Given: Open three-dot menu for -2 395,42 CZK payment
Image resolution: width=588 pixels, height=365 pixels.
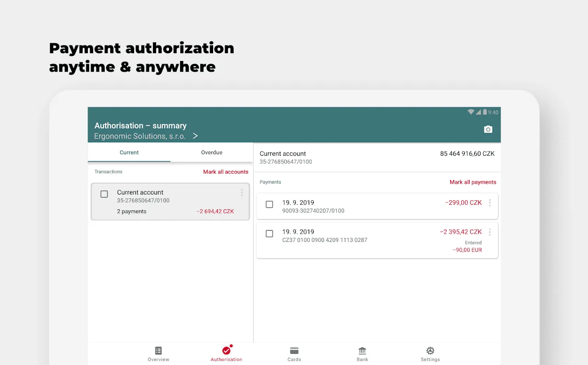Looking at the screenshot, I should coord(490,232).
